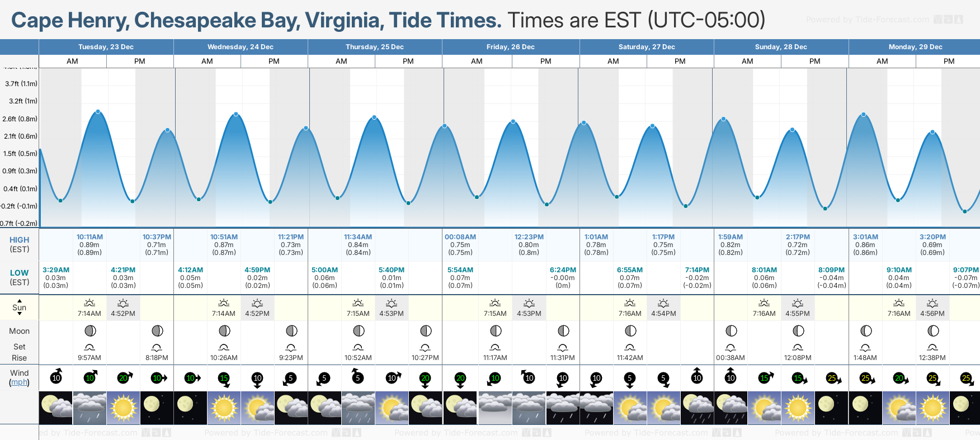980x440 pixels.
Task: Click Monday's 20 mph wind arrow
Action: click(x=899, y=379)
